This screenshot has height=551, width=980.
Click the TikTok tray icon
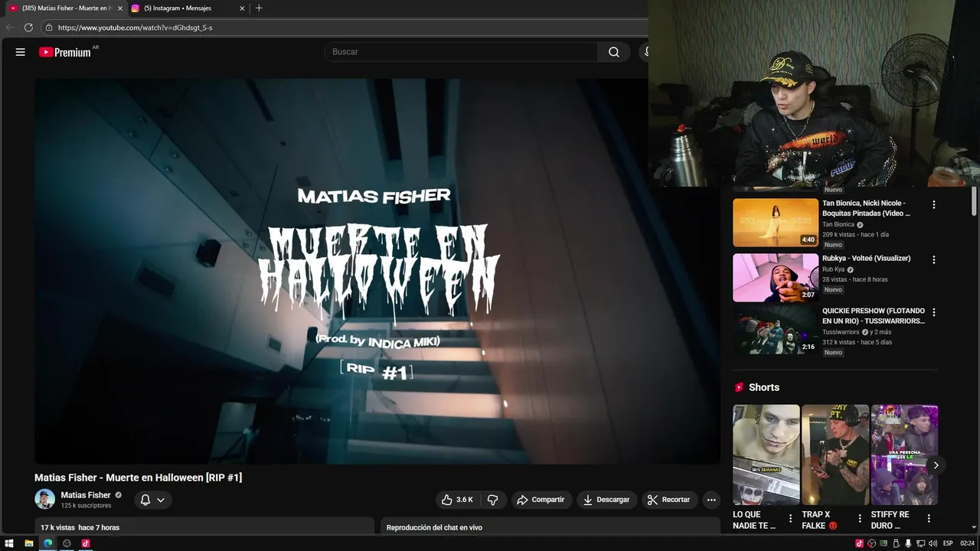(x=860, y=543)
